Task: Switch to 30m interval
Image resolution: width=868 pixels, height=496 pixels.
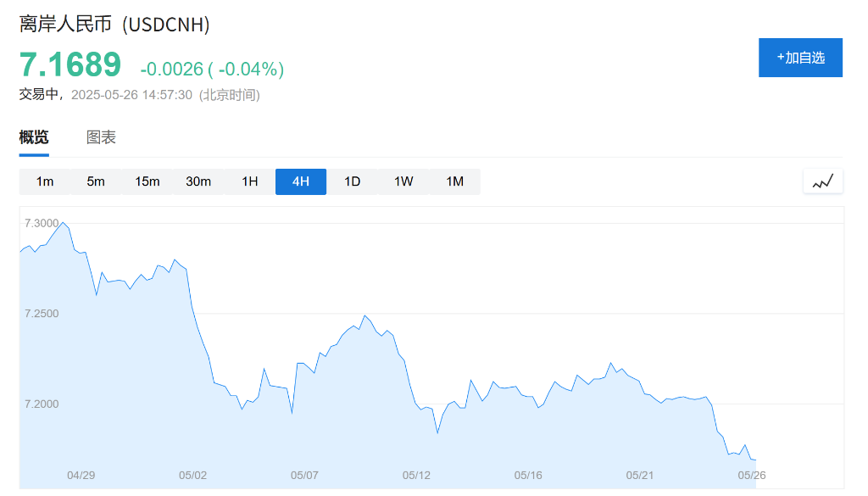Action: click(198, 181)
